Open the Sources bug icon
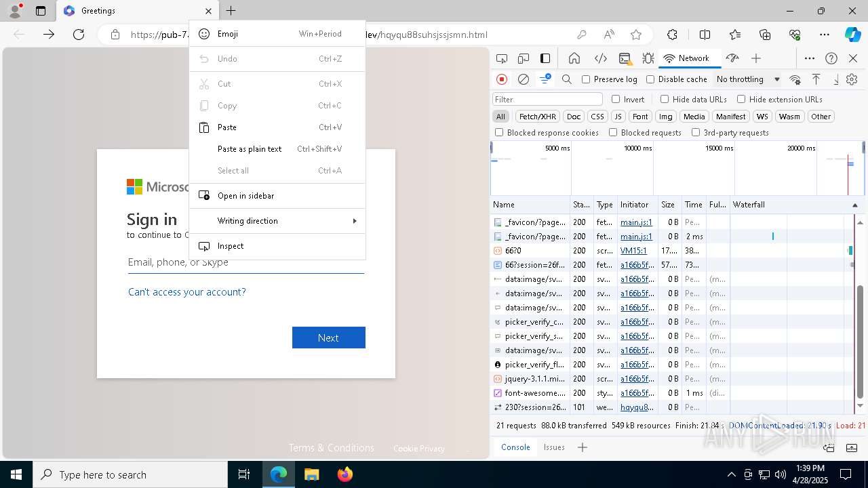The height and width of the screenshot is (488, 868). click(648, 58)
